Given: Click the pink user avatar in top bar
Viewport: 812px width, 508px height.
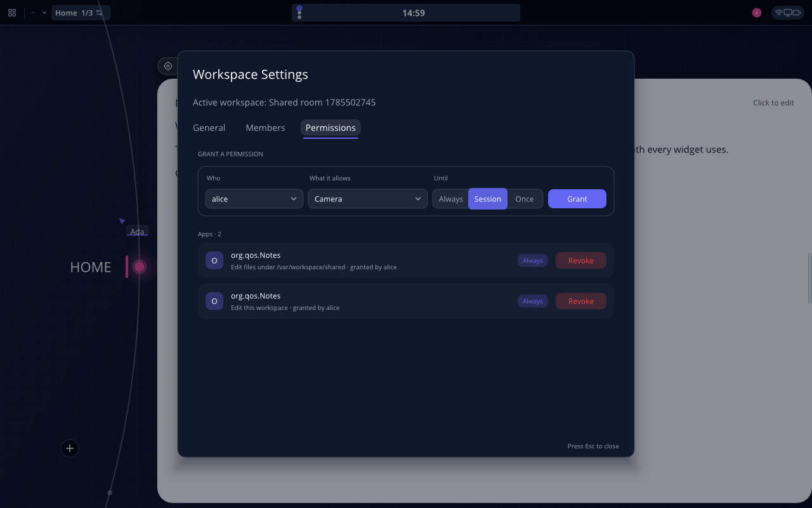Looking at the screenshot, I should [x=756, y=13].
